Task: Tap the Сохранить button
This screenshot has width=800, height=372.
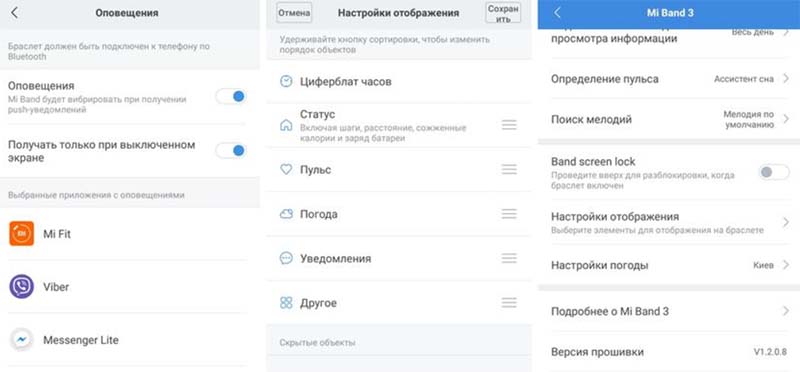Action: pyautogui.click(x=503, y=13)
